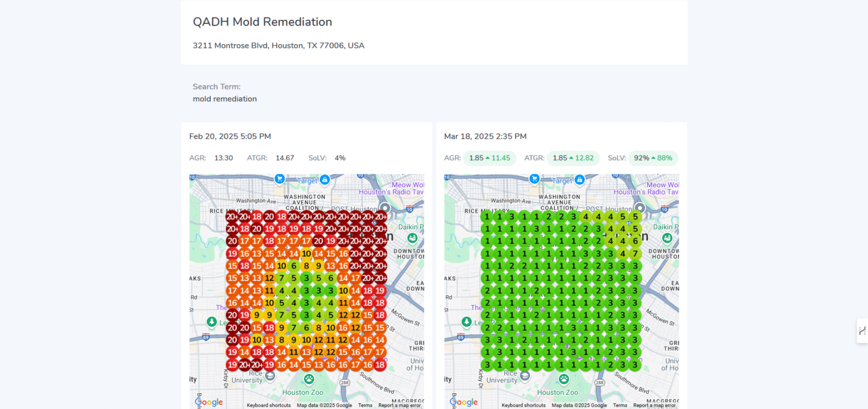The height and width of the screenshot is (409, 868).
Task: Open Keyboard shortcuts on the Feb 20 map
Action: [268, 405]
